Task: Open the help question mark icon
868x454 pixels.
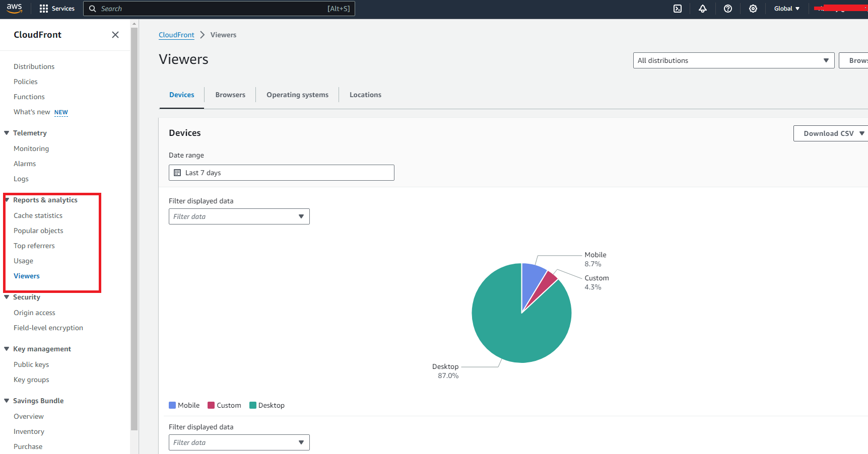Action: (728, 9)
